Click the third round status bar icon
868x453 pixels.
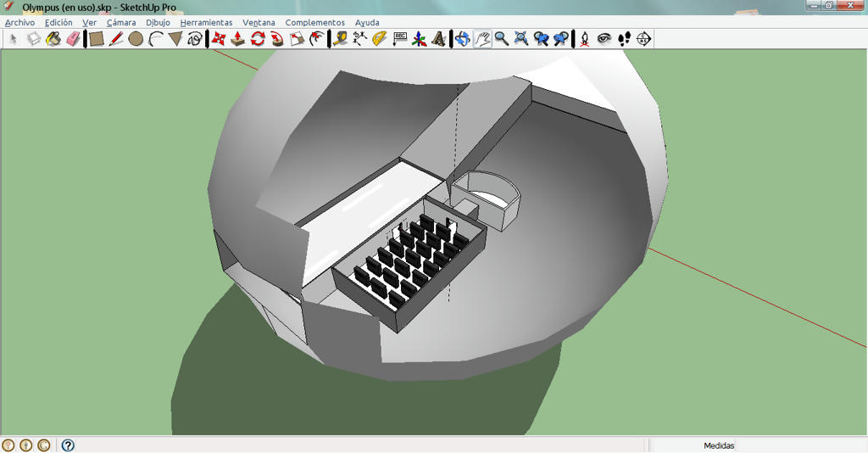[x=44, y=445]
